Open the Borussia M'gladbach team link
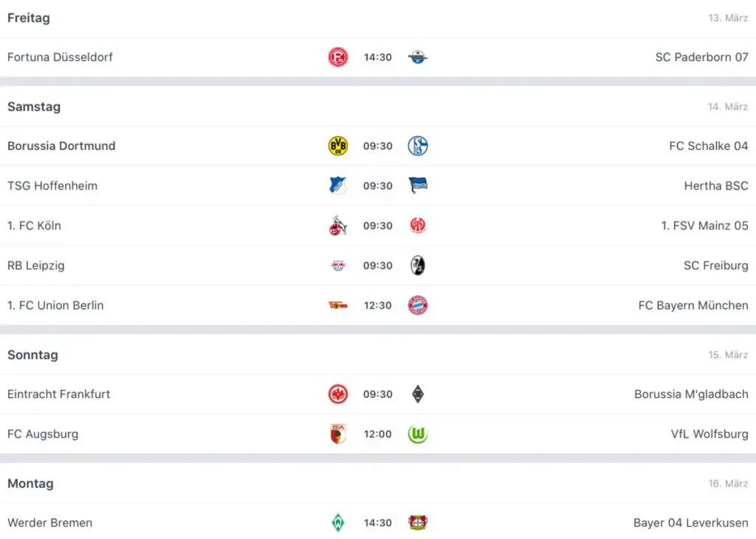 pos(691,394)
